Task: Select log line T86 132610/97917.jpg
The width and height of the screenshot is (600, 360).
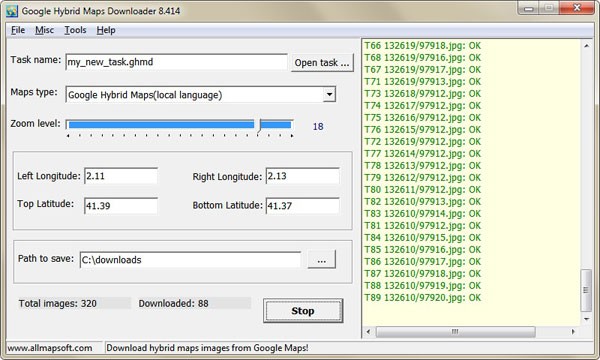Action: tap(422, 261)
